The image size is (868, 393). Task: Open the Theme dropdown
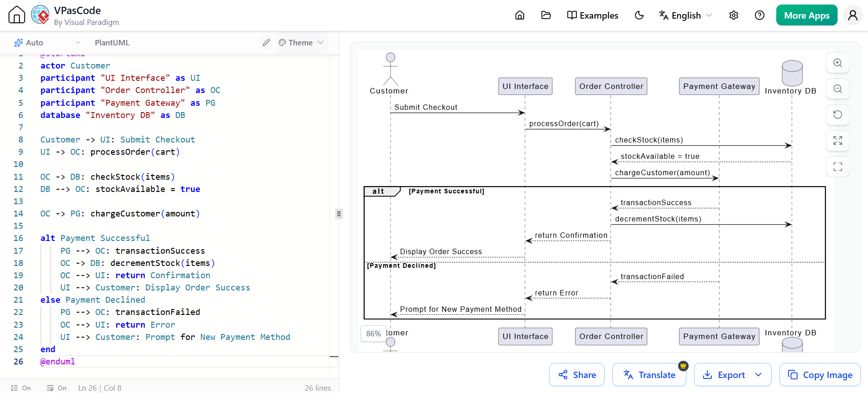click(301, 43)
